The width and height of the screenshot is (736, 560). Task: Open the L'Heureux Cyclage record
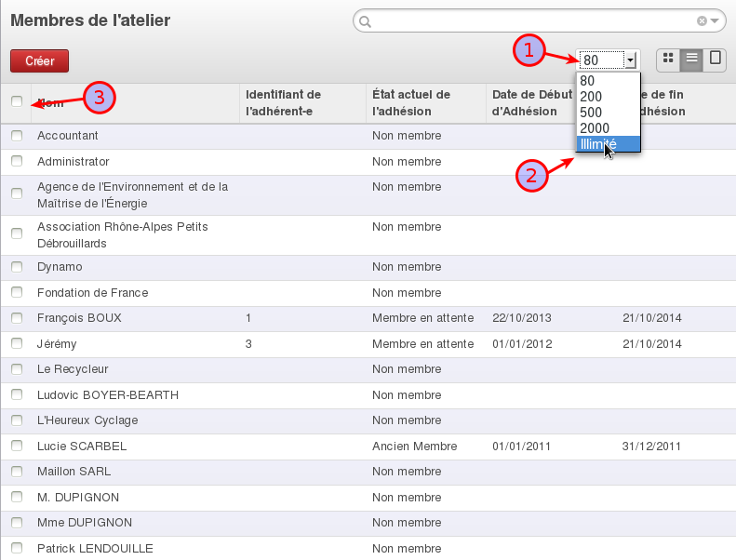point(87,420)
